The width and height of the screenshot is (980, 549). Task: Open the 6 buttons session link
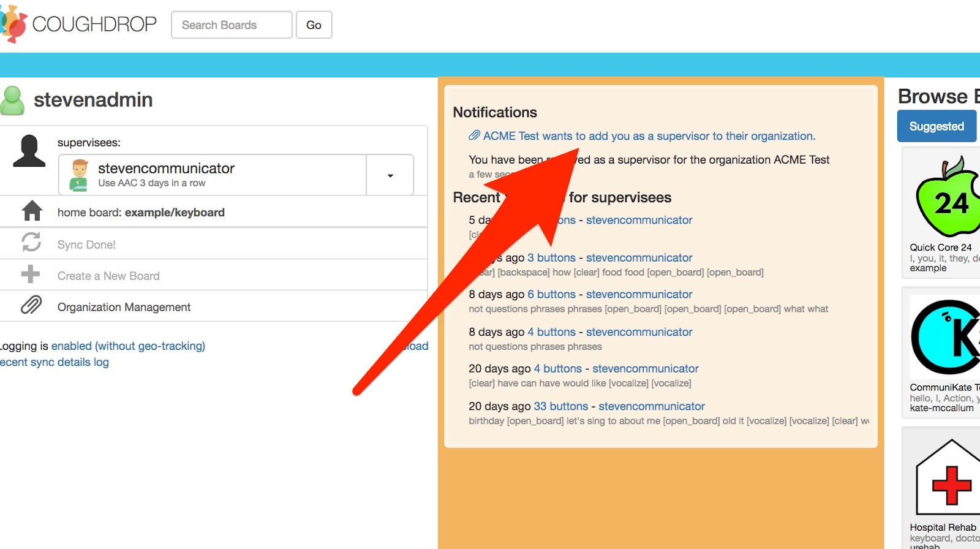tap(551, 295)
